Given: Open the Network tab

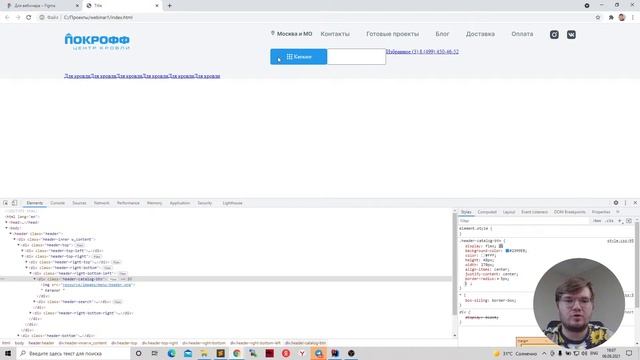Looking at the screenshot, I should (x=101, y=203).
